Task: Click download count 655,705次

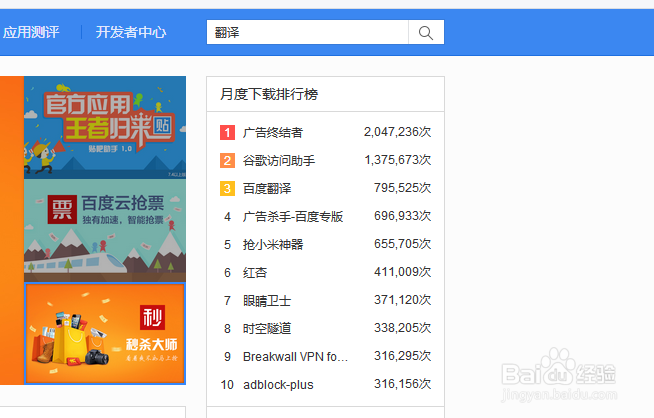Action: tap(402, 244)
